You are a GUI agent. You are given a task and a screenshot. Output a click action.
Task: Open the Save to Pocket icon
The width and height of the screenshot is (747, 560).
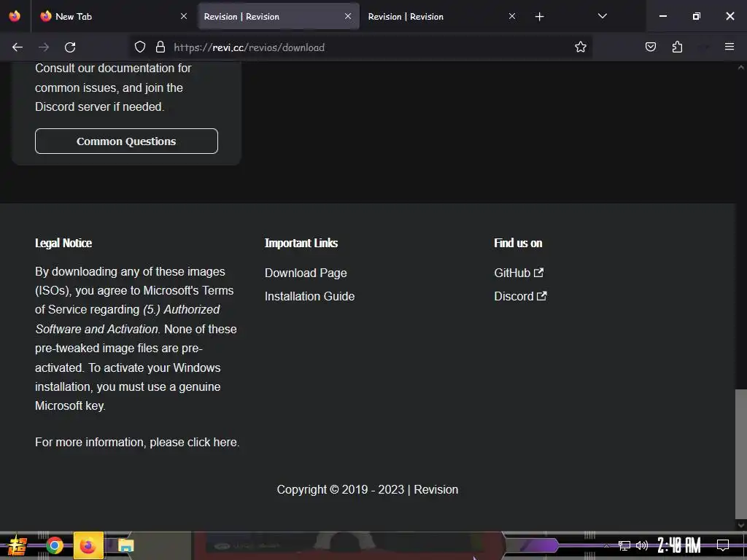click(x=650, y=47)
